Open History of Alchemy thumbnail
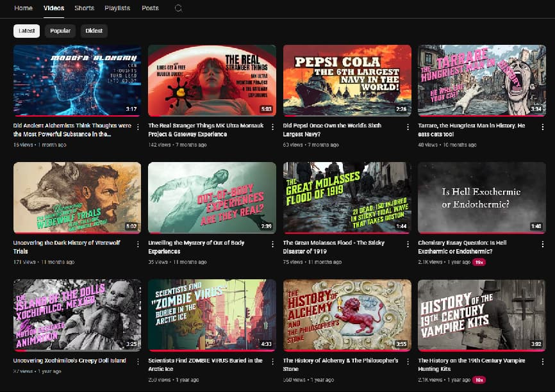555x392 pixels. click(347, 315)
